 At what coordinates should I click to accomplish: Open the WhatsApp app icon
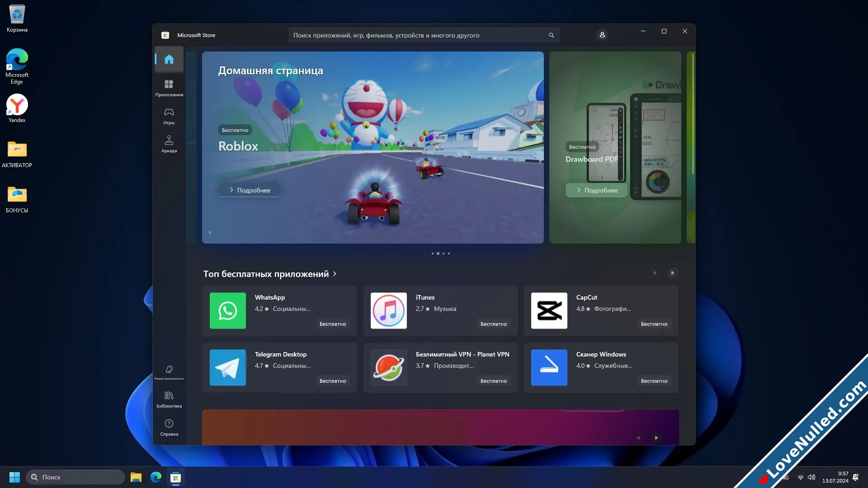click(x=227, y=310)
